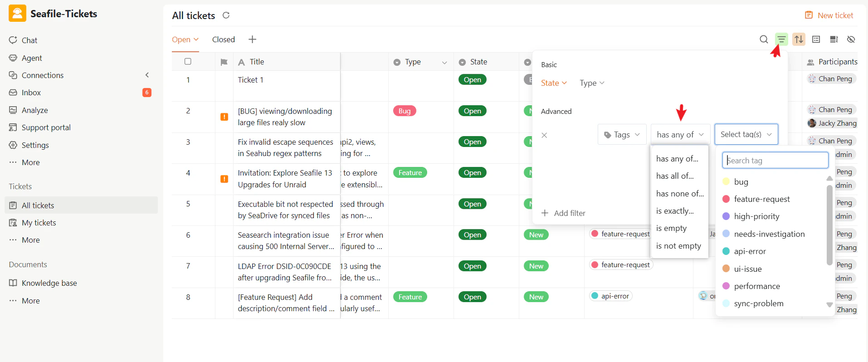
Task: Open the Chat section
Action: coord(29,40)
